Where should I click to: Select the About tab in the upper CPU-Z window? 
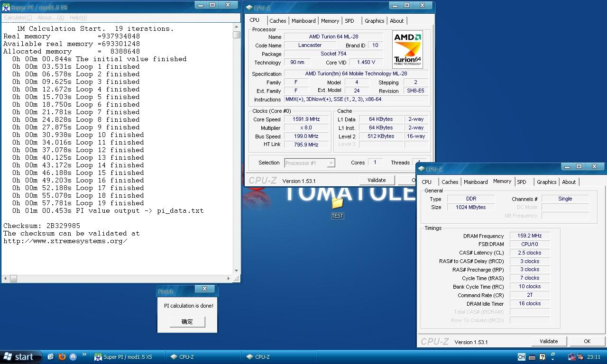point(397,21)
